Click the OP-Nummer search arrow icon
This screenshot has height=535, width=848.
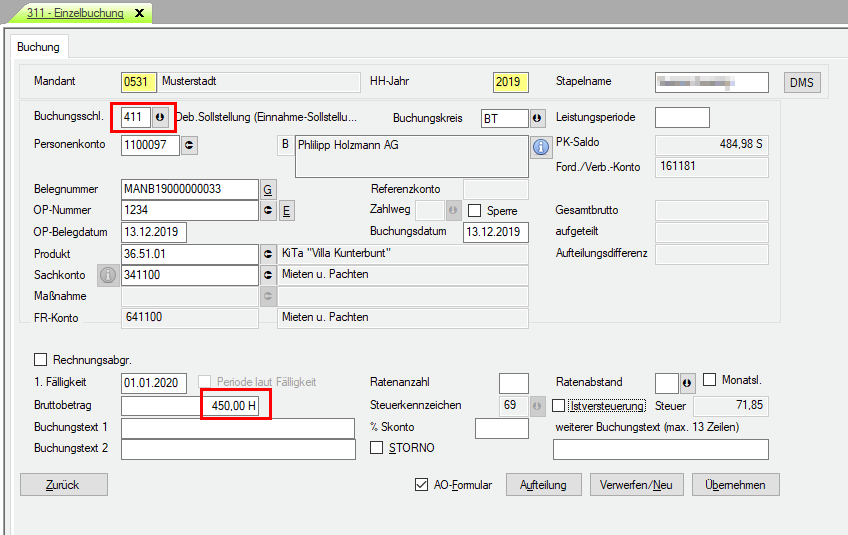[x=267, y=211]
